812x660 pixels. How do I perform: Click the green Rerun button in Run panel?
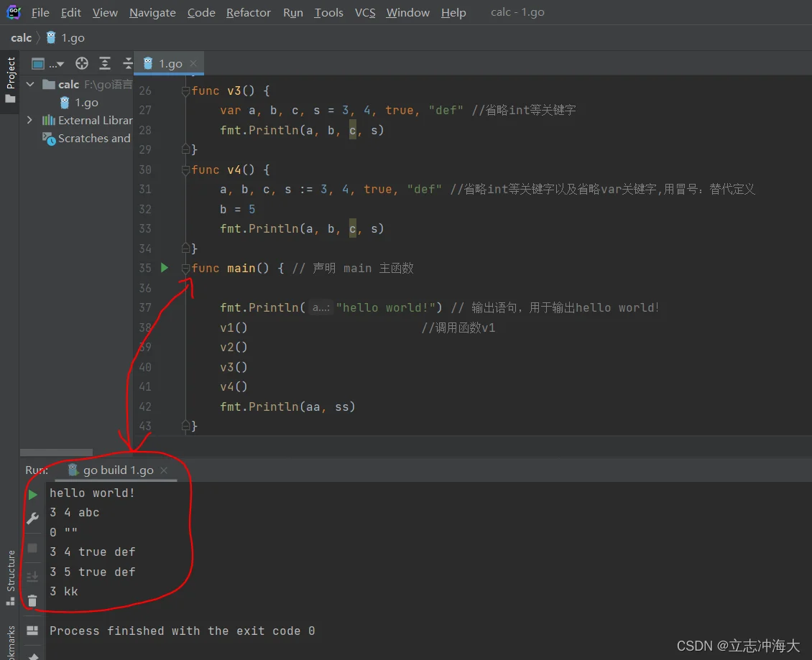point(32,495)
